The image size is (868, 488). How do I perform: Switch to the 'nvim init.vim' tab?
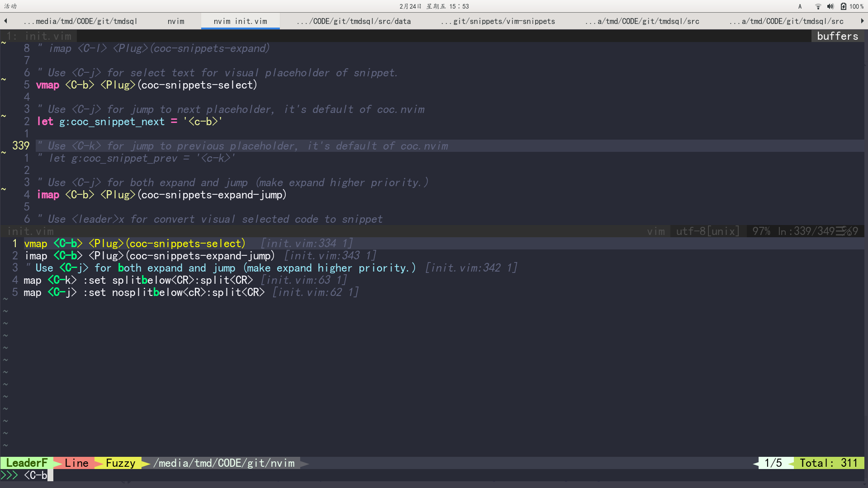[x=240, y=21]
